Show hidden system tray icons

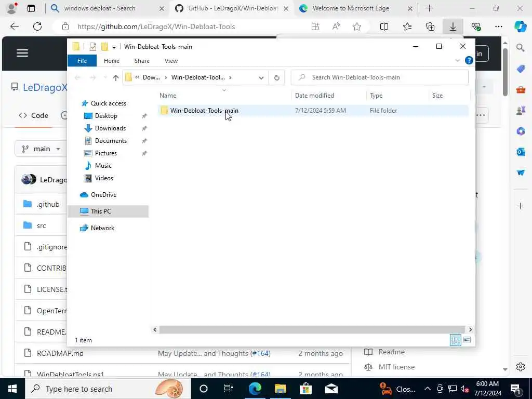point(428,389)
